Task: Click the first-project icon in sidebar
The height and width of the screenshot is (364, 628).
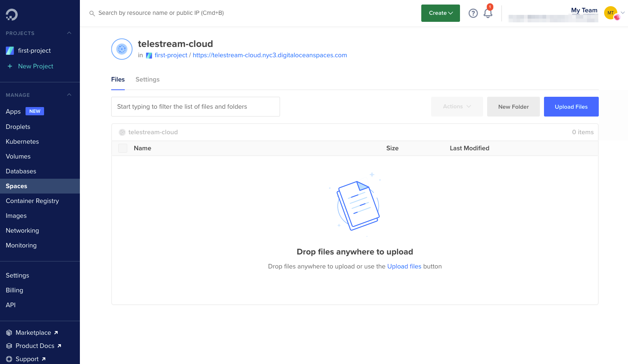Action: 10,51
